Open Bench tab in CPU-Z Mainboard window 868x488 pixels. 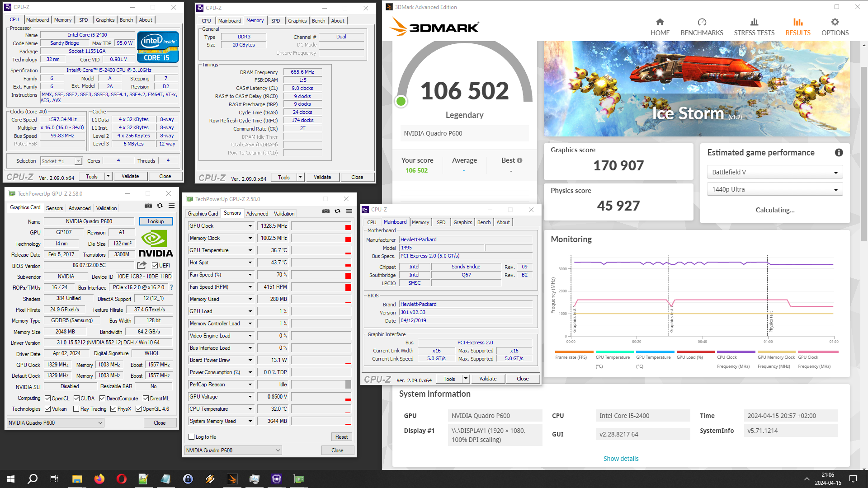point(484,222)
